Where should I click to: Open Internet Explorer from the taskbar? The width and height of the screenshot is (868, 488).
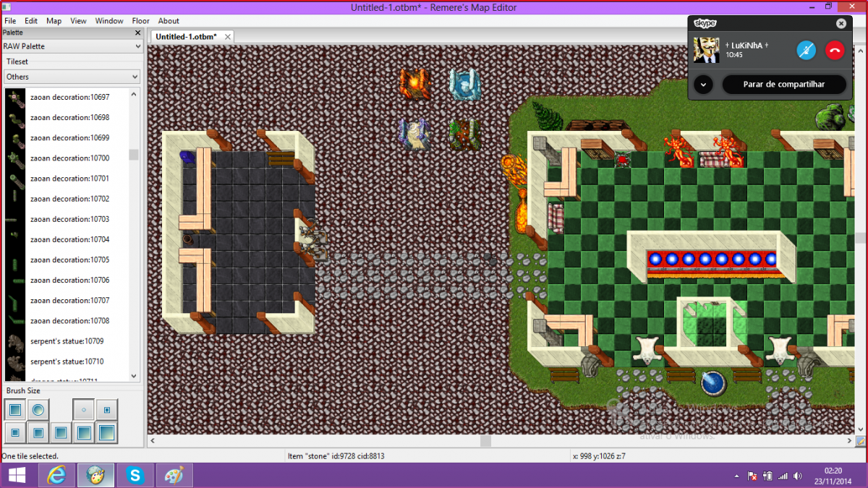click(56, 476)
